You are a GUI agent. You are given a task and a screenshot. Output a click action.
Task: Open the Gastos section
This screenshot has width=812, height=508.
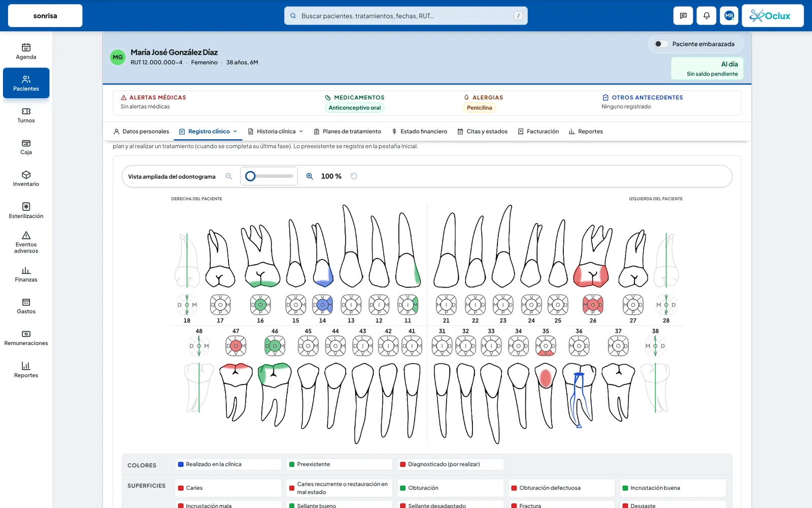click(26, 306)
